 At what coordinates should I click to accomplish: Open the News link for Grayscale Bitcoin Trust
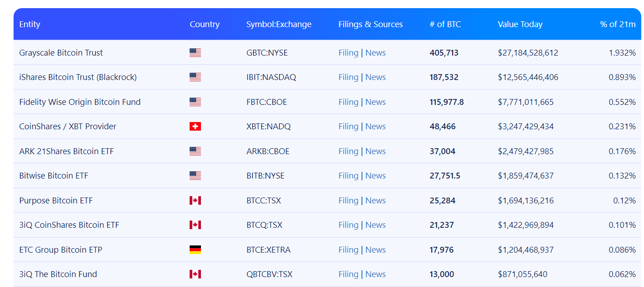376,53
